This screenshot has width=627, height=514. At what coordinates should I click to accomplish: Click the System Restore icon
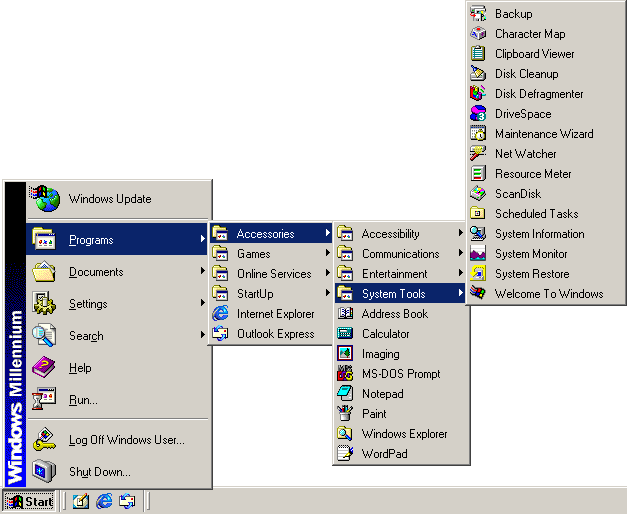point(478,274)
